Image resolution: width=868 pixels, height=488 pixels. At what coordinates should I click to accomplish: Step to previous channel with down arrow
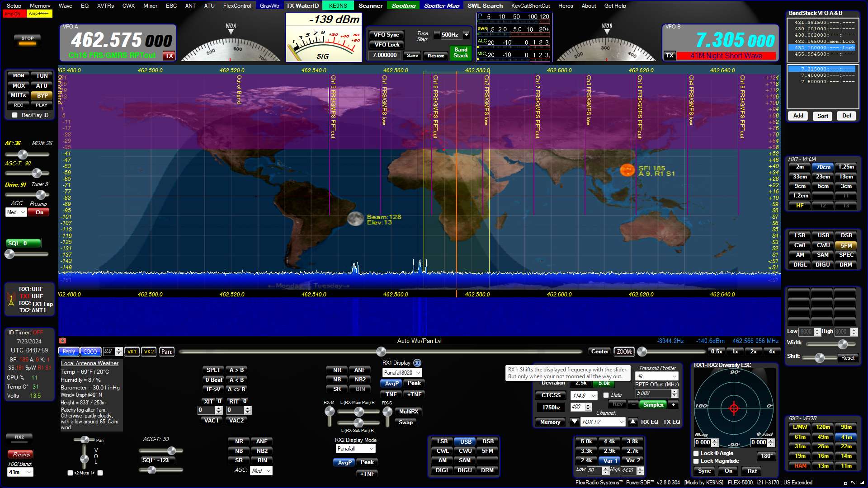click(x=575, y=422)
